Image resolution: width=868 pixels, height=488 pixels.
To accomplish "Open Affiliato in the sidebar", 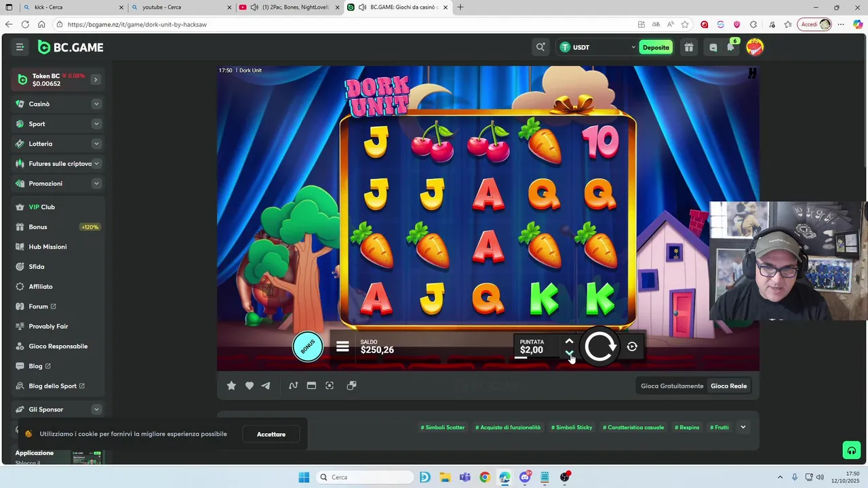I will point(58,287).
